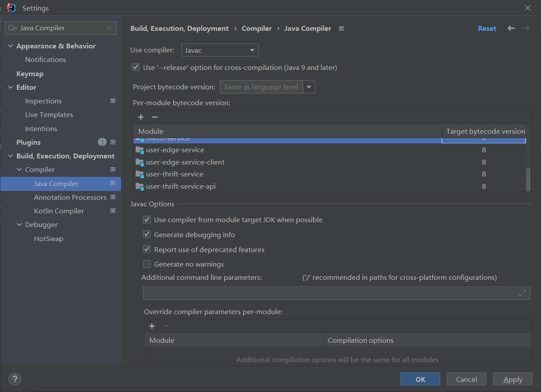This screenshot has height=392, width=541.
Task: Click the expand icon in command line parameters field
Action: (x=523, y=293)
